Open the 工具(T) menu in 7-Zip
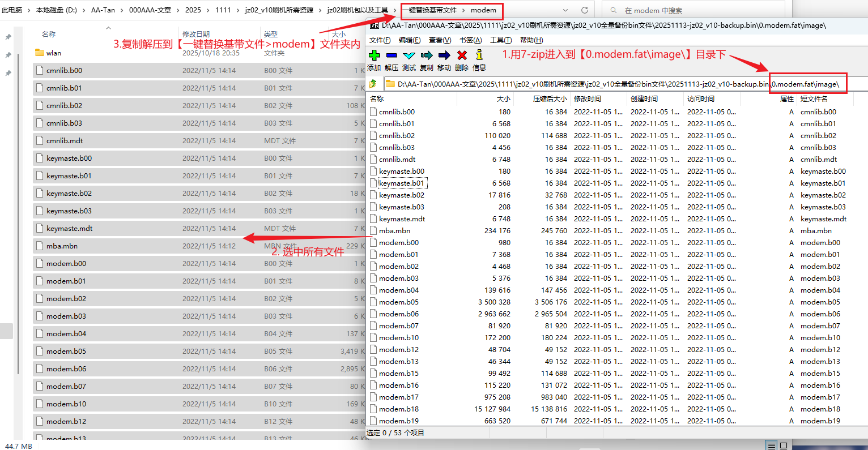868x450 pixels. [501, 40]
